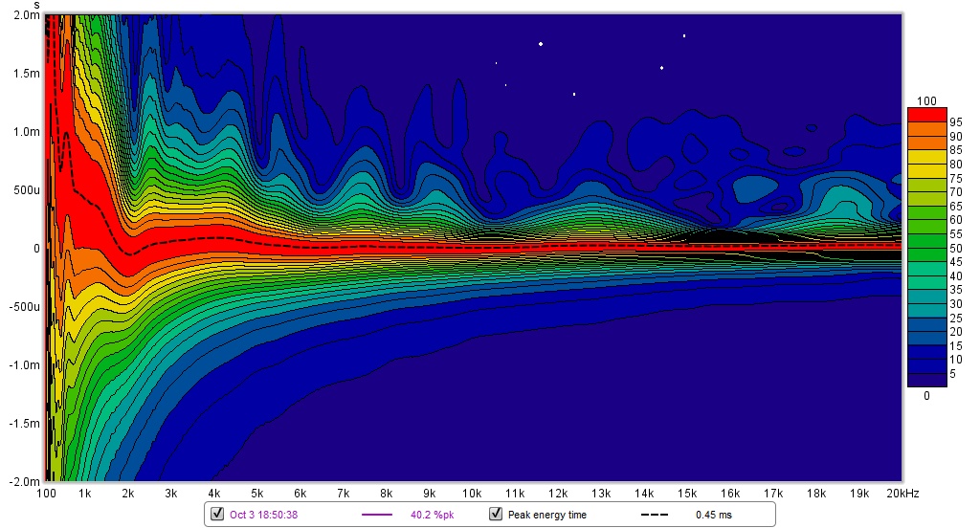The image size is (980, 528).
Task: Click the Peak energy time label
Action: click(546, 515)
